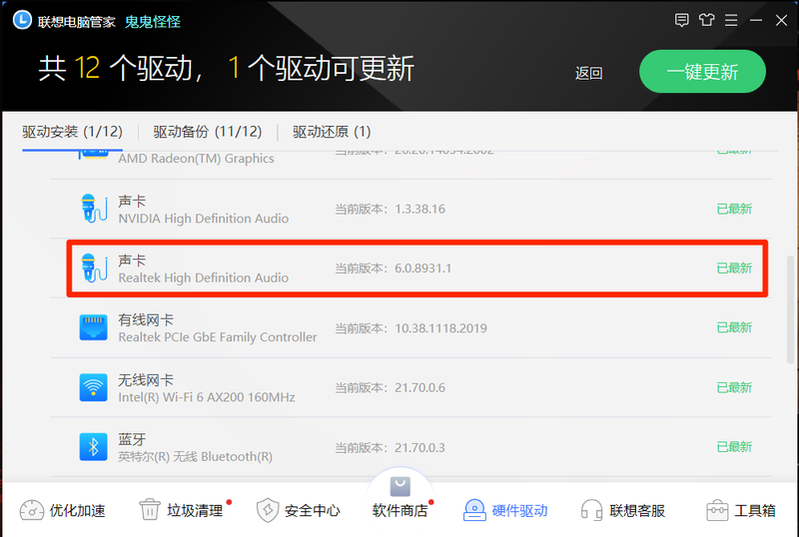This screenshot has height=537, width=799.
Task: Select Intel(R) Wi-Fi 6 AX200 160MHz text
Action: tap(206, 397)
